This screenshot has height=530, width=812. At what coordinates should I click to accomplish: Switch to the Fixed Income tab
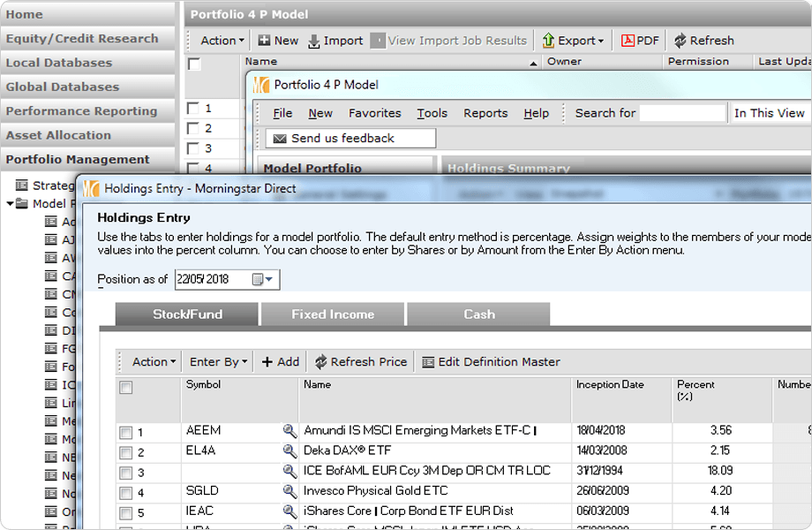333,314
